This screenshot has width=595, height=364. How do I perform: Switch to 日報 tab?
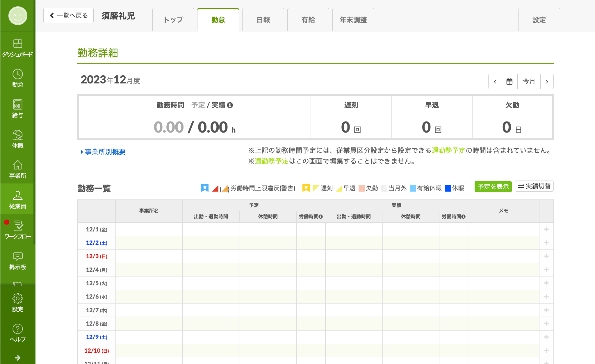[x=263, y=20]
